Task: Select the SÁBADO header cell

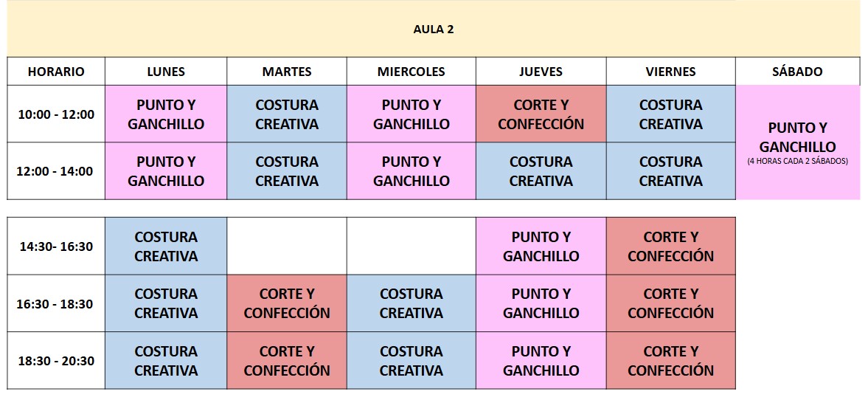Action: 797,72
